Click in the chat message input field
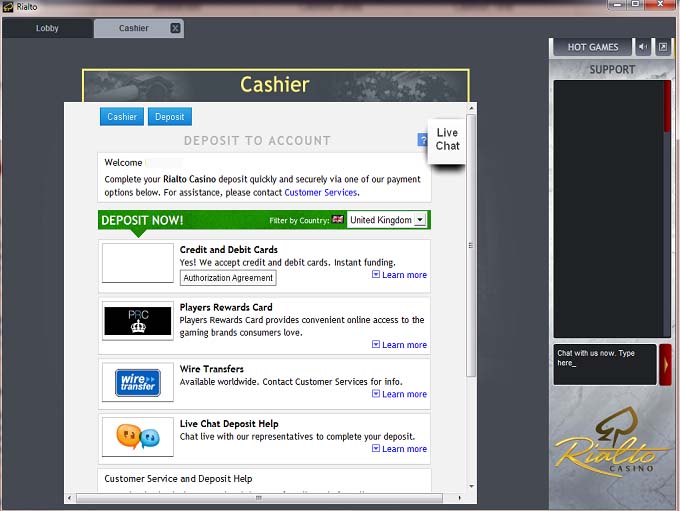Image resolution: width=680 pixels, height=511 pixels. pyautogui.click(x=604, y=364)
